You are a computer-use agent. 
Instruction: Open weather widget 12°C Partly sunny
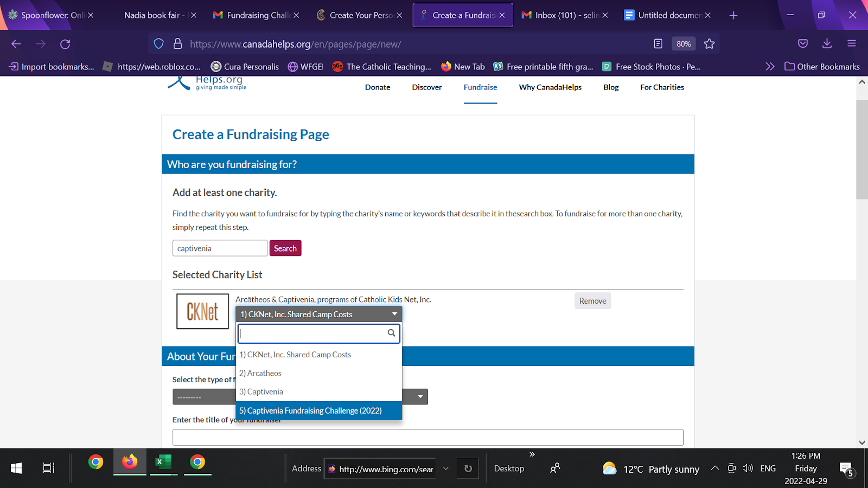click(x=650, y=468)
